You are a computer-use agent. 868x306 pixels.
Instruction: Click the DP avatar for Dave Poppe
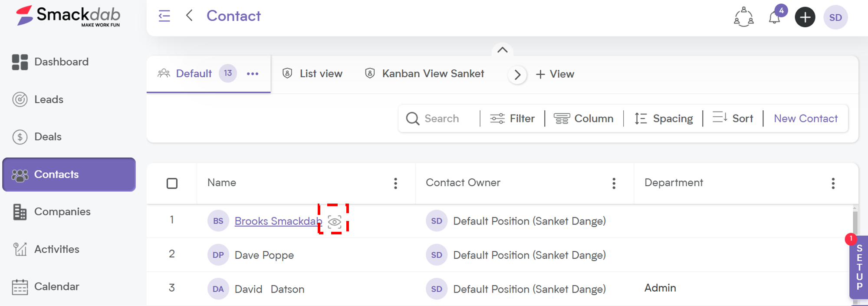pyautogui.click(x=218, y=255)
